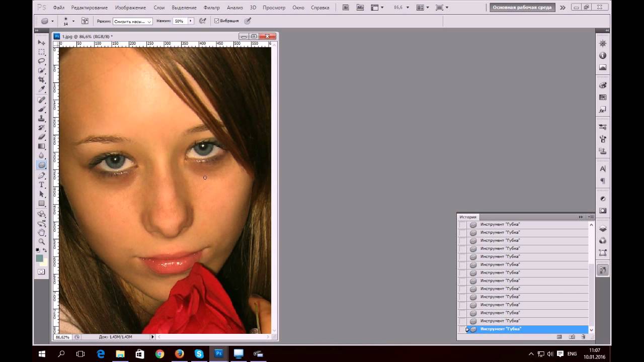Open the Просмотр menu
Screen dimensions: 644x362
click(274, 8)
